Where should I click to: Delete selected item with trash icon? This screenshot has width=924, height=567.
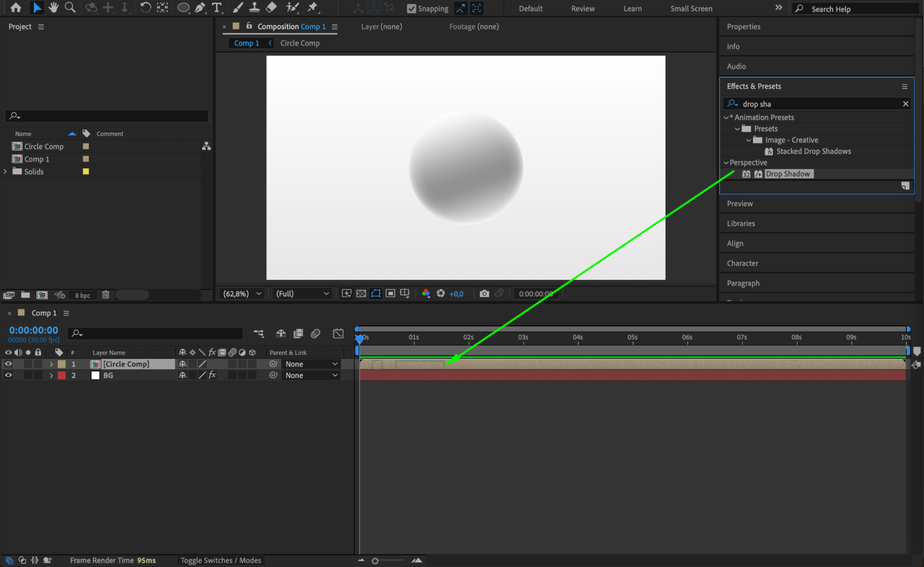tap(105, 295)
